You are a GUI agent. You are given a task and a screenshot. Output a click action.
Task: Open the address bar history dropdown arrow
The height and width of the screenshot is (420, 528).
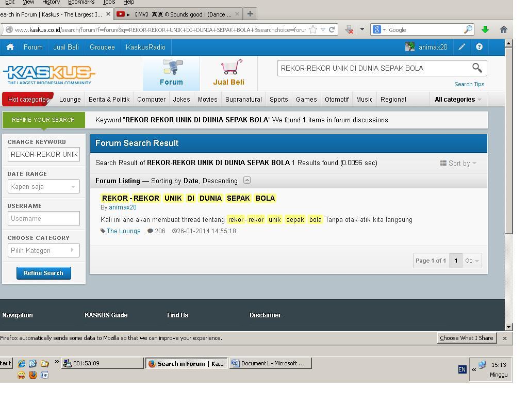pyautogui.click(x=323, y=29)
